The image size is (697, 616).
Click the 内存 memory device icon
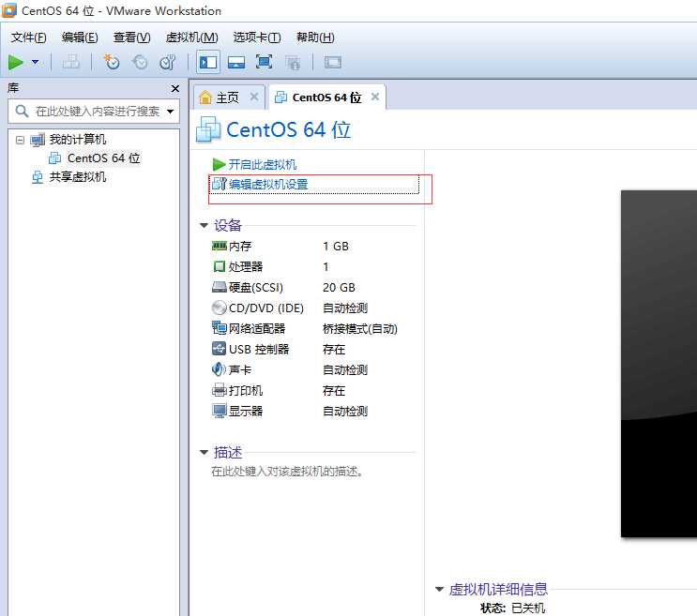coord(220,246)
